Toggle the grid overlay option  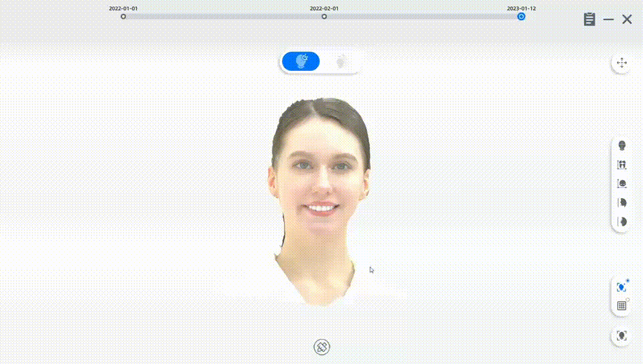622,305
